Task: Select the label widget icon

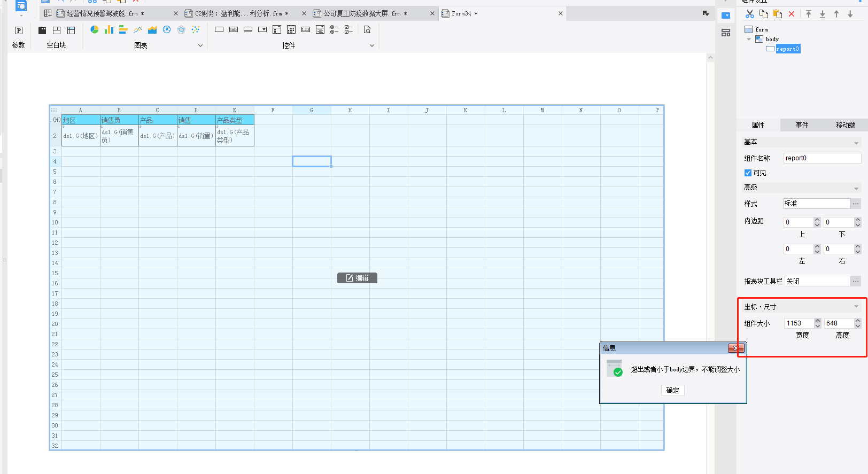Action: pyautogui.click(x=234, y=29)
